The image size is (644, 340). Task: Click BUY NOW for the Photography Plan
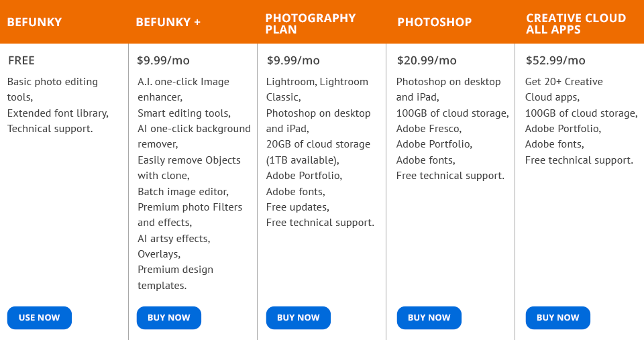tap(298, 318)
